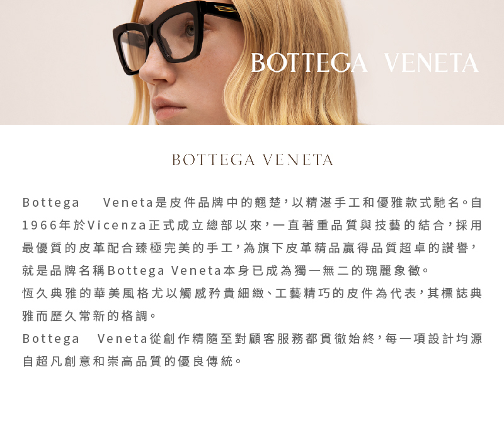Click the white BOTTEGA VENETA banner logo
This screenshot has height=423, width=504.
coord(365,62)
